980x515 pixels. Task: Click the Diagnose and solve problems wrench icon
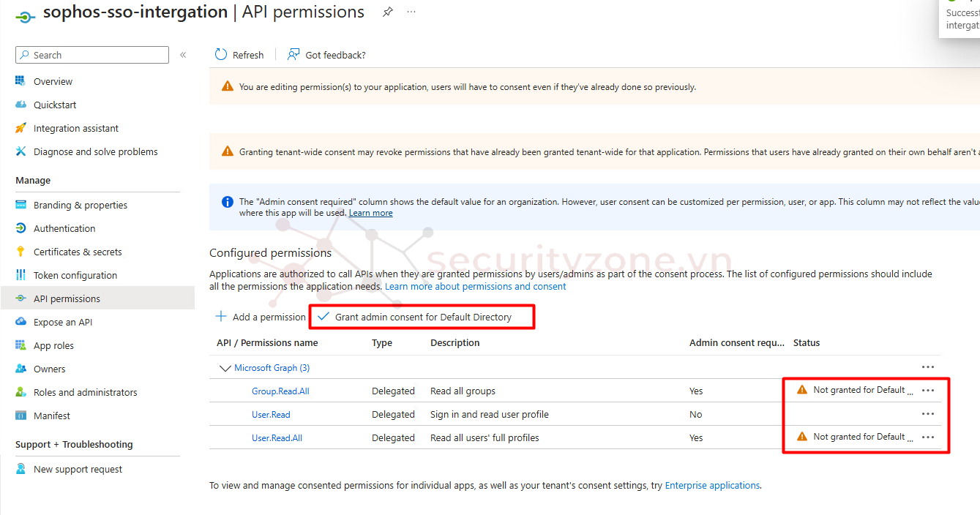(x=20, y=151)
